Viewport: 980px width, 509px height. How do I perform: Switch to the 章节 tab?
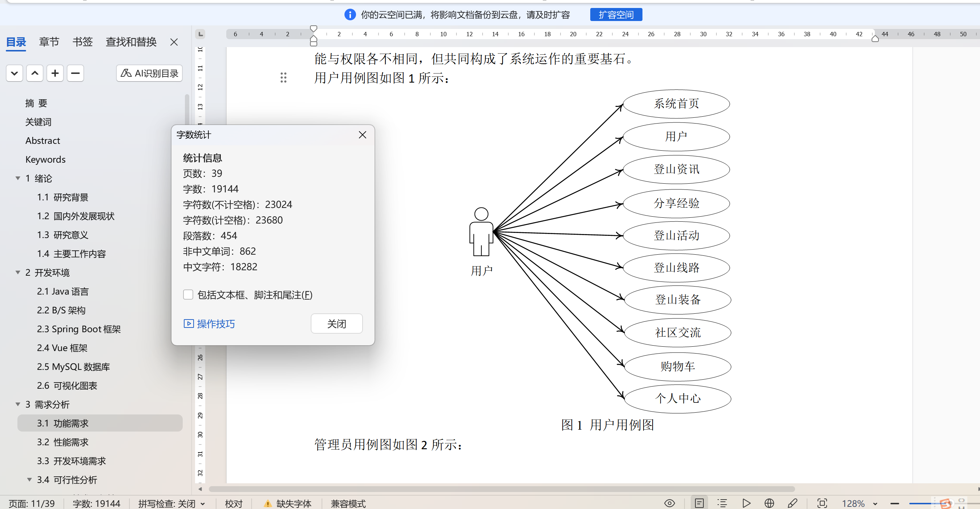point(49,41)
